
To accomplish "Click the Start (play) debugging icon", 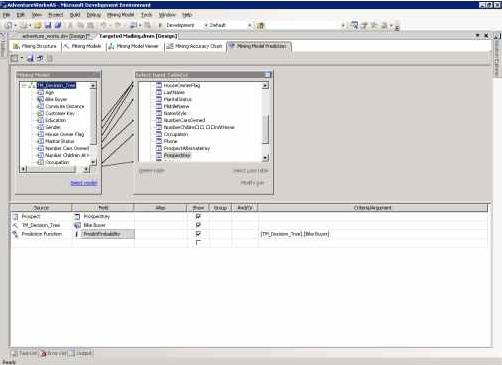I will pos(160,25).
